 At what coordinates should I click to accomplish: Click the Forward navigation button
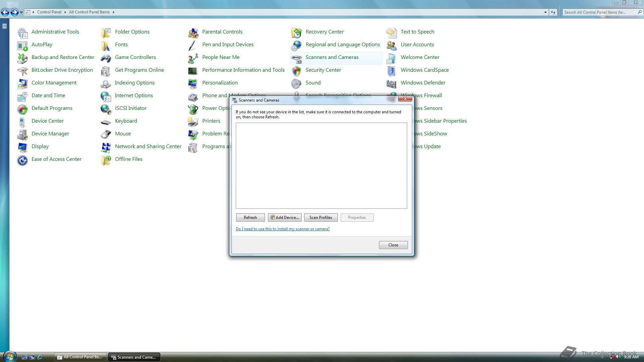pos(14,12)
